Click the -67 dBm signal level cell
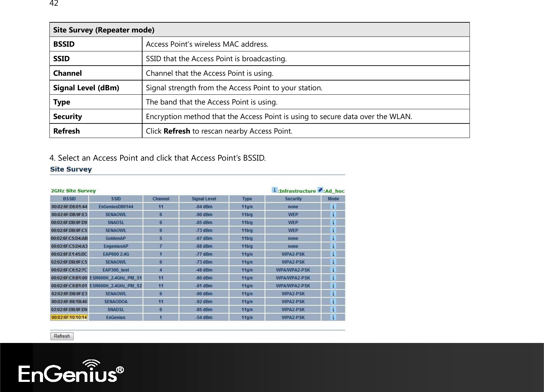 point(204,238)
